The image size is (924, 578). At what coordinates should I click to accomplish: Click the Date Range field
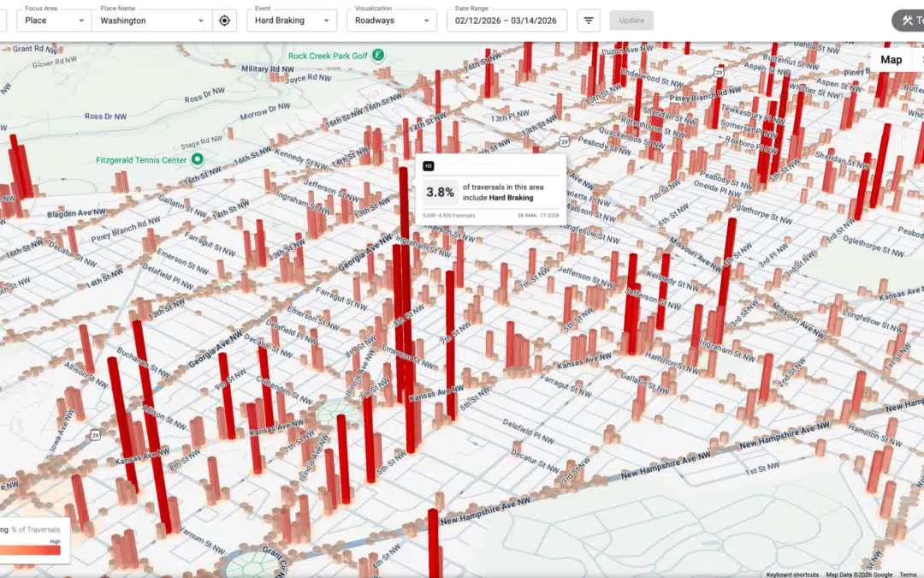coord(506,21)
